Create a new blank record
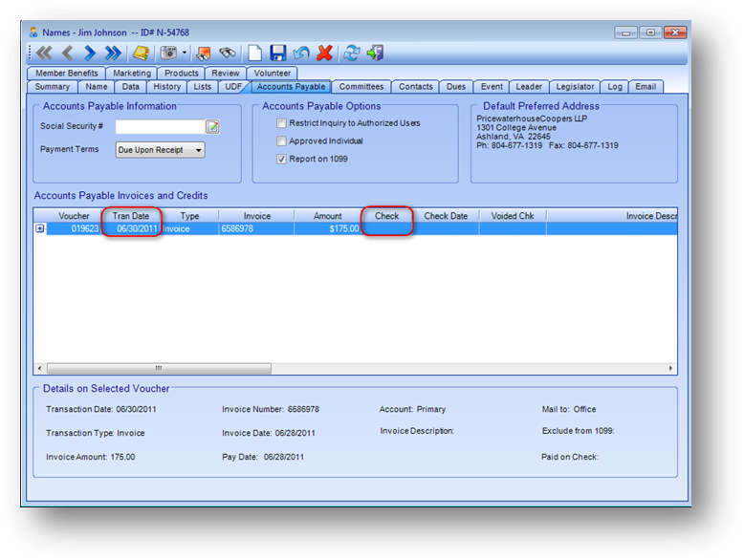The image size is (744, 560). click(254, 53)
